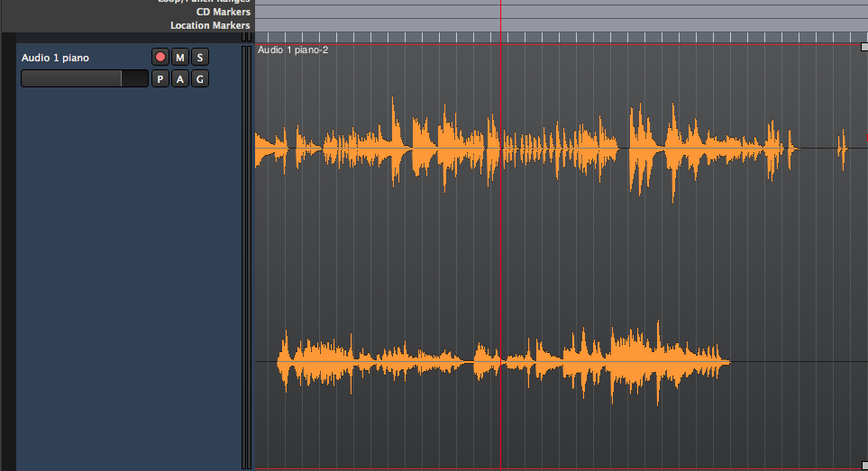Click the Audio 1 piano-2 region name
The image size is (868, 471).
tap(293, 50)
